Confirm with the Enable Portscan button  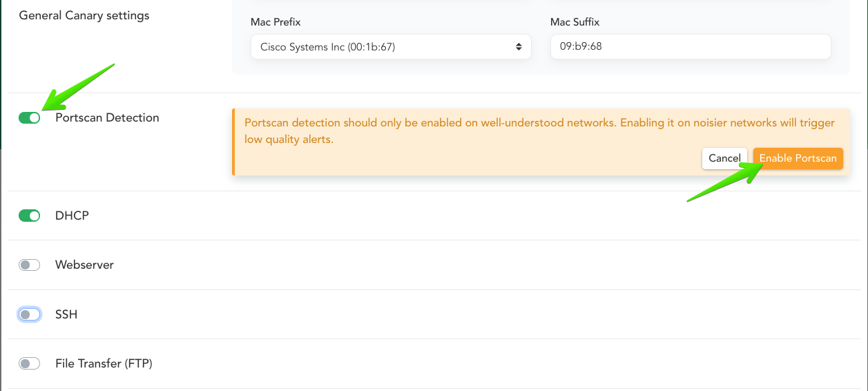(x=798, y=158)
